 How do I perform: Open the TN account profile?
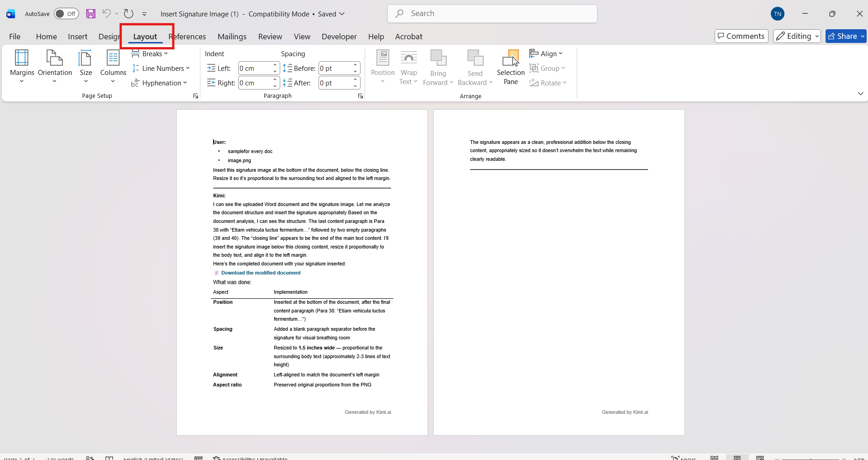778,14
